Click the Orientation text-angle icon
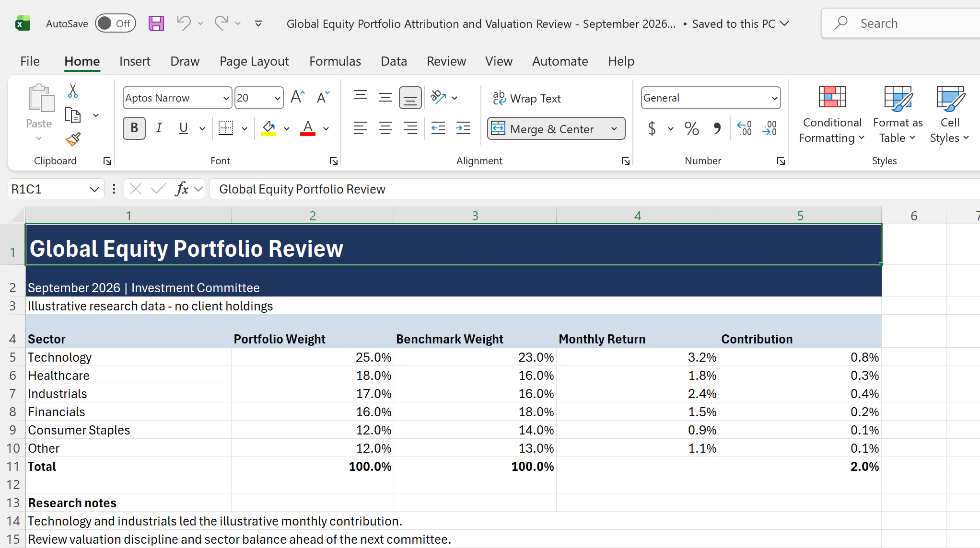Image resolution: width=980 pixels, height=548 pixels. pyautogui.click(x=438, y=97)
